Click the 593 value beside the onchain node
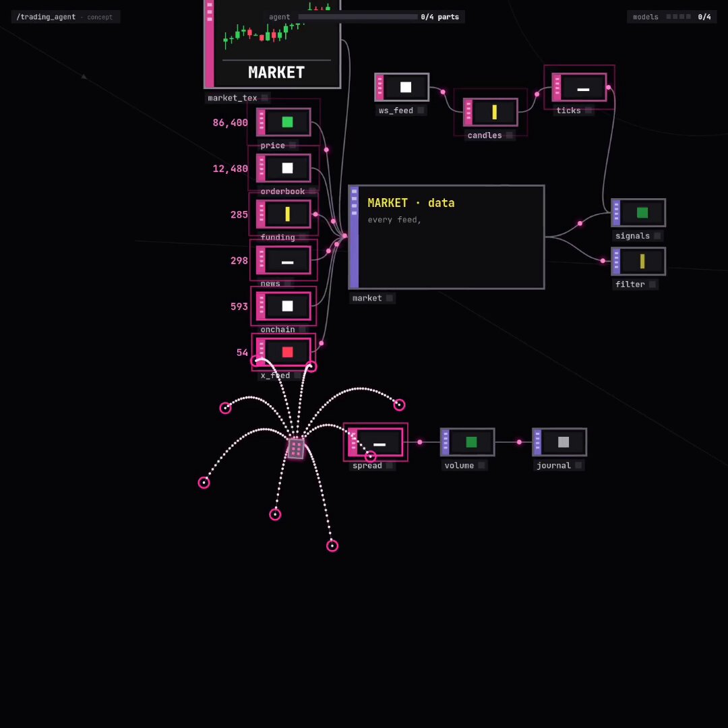 point(239,307)
